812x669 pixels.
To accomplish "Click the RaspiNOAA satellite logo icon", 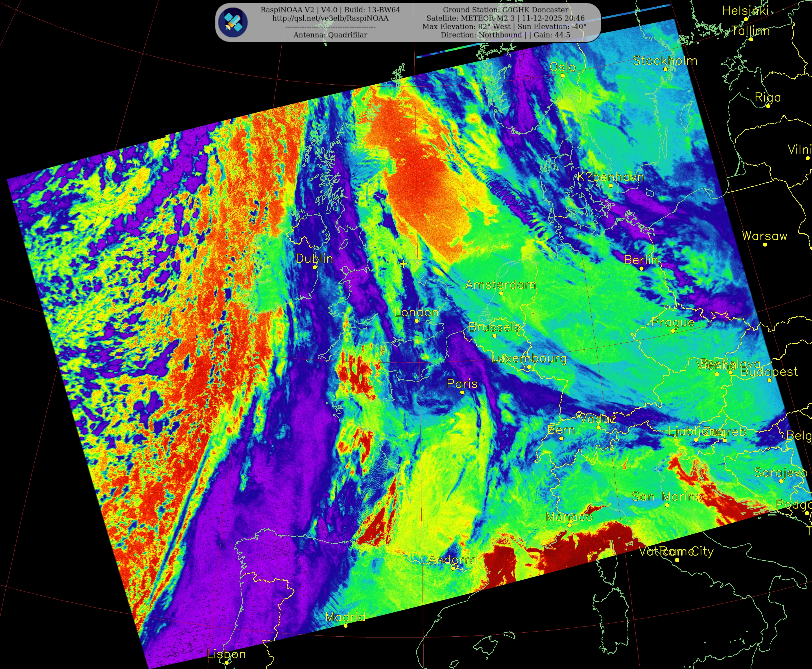I will tap(233, 22).
